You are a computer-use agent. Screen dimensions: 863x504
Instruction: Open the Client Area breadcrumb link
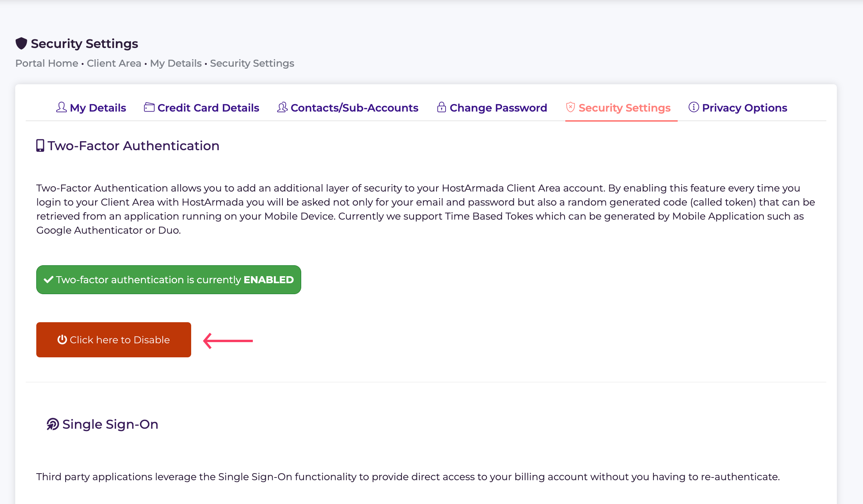[x=114, y=63]
